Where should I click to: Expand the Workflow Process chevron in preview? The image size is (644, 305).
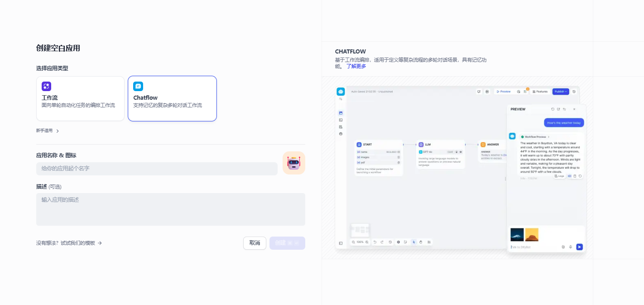pos(548,136)
